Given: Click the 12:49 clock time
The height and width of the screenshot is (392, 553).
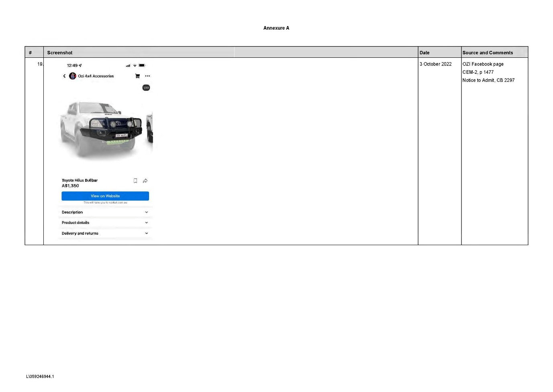Looking at the screenshot, I should click(72, 65).
